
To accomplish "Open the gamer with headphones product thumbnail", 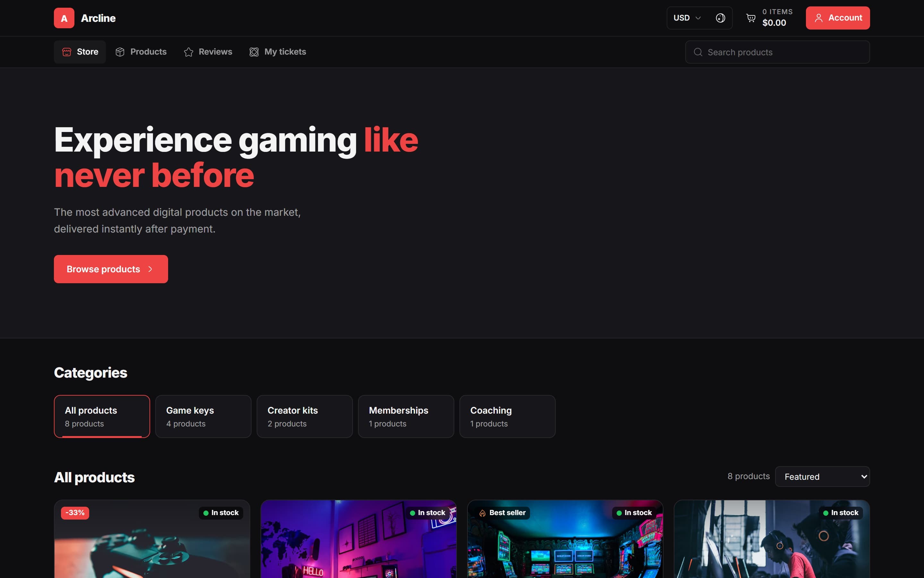I will click(x=772, y=539).
